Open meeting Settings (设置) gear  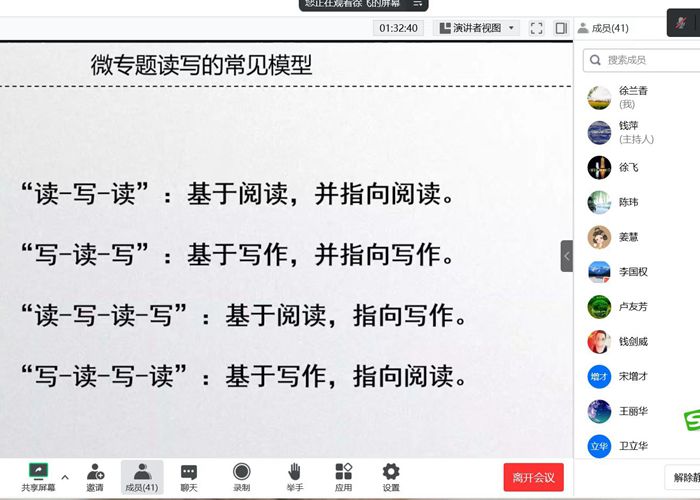391,471
